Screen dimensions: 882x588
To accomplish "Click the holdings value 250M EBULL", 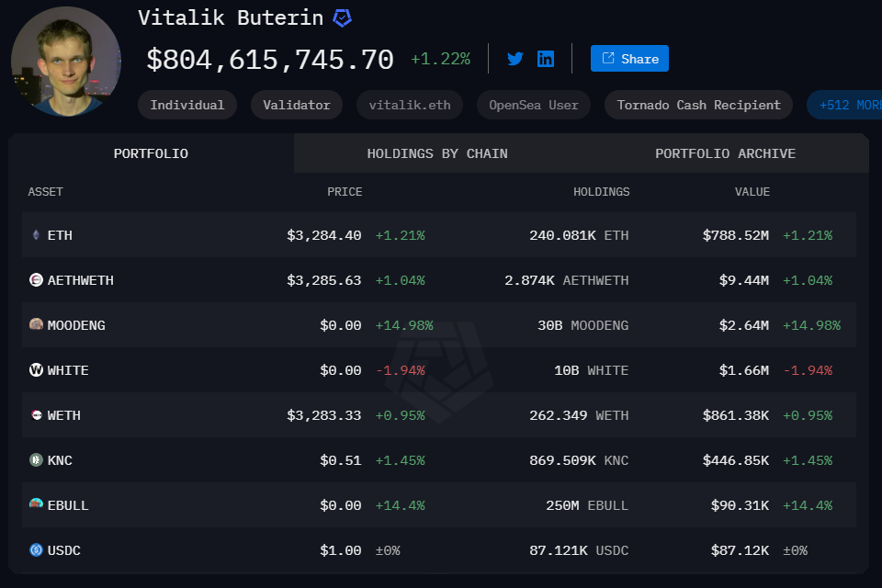I will 587,505.
